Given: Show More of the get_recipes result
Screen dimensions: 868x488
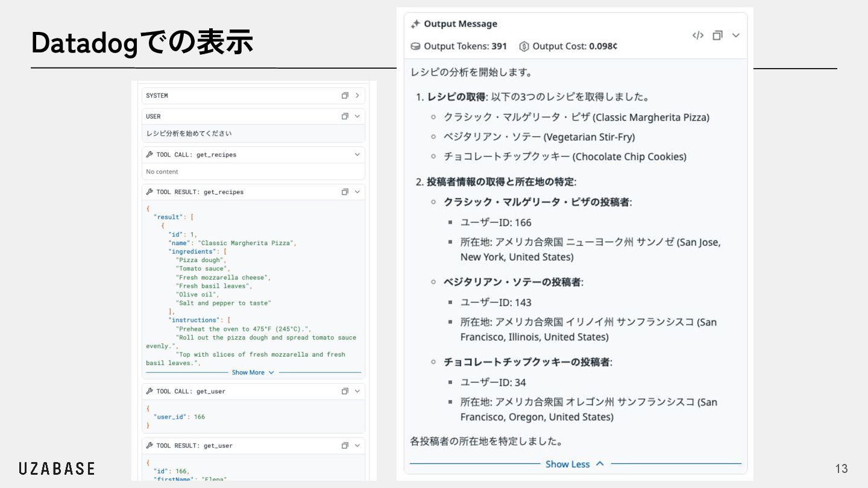Looking at the screenshot, I should 253,372.
